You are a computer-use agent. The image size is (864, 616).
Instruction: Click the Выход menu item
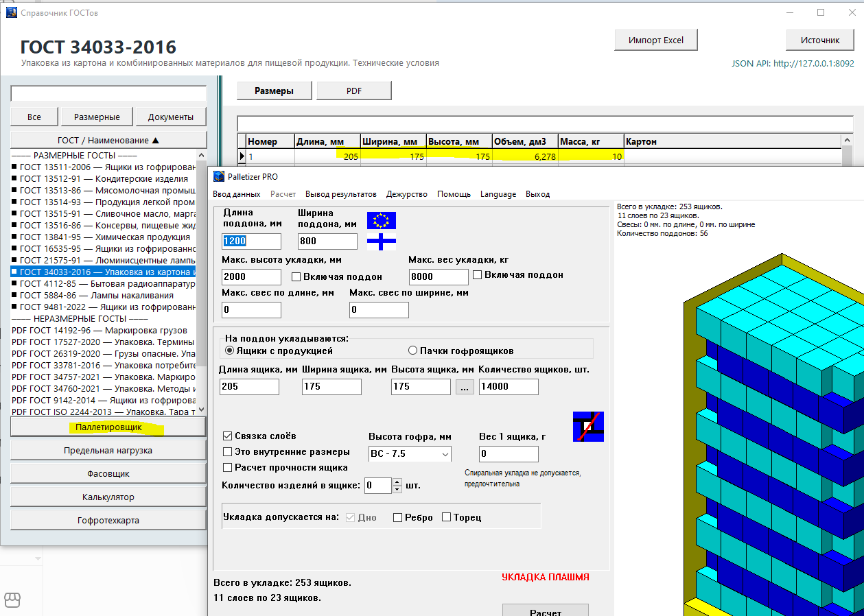[x=538, y=194]
